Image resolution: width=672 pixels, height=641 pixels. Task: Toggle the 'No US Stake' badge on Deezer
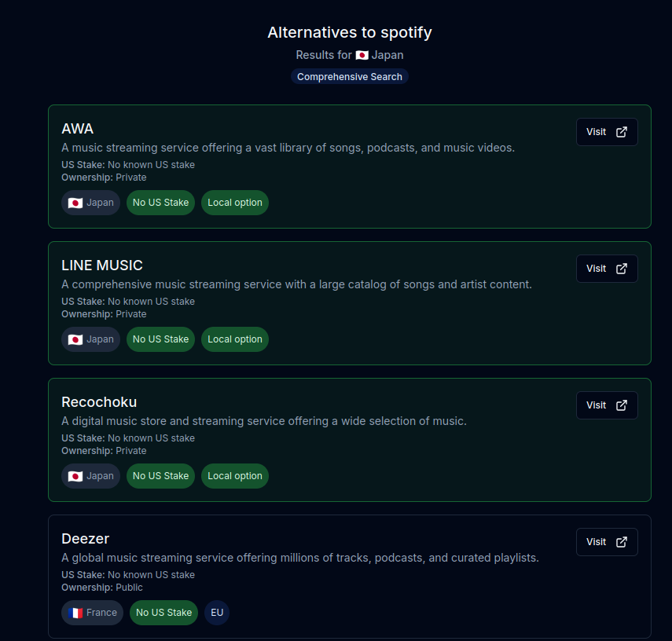click(163, 613)
